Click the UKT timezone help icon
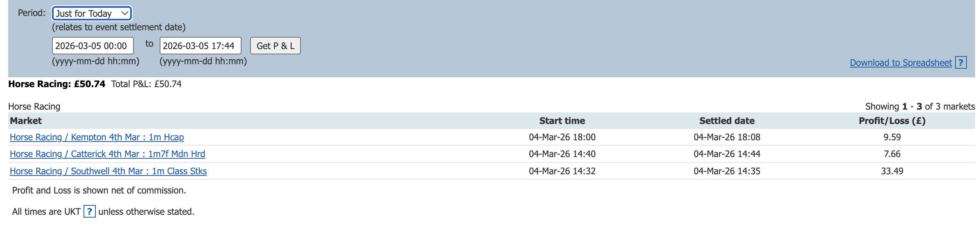 [x=89, y=211]
